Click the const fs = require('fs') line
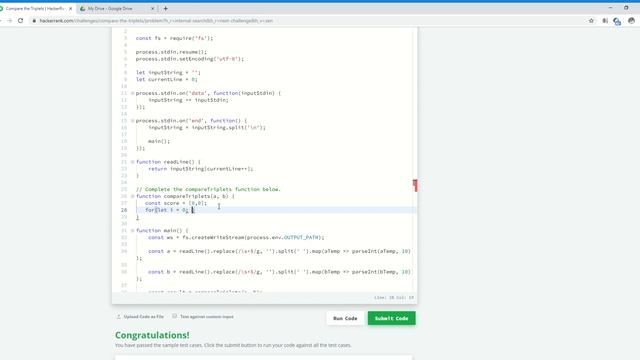 [174, 38]
